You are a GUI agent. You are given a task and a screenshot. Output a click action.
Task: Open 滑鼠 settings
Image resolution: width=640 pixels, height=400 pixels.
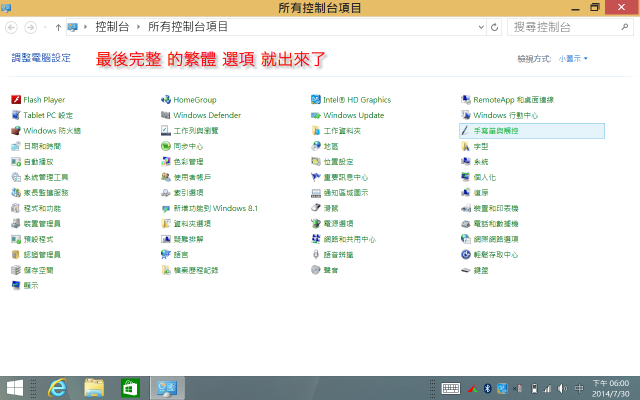[x=324, y=208]
